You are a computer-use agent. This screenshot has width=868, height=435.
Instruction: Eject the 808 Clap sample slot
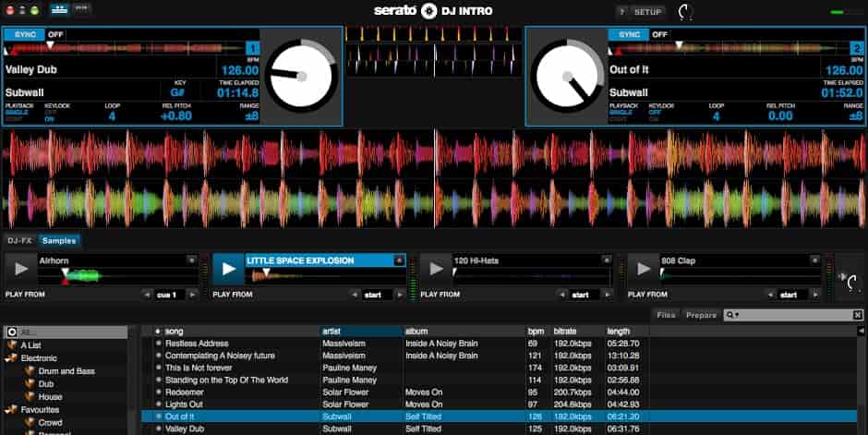(814, 260)
